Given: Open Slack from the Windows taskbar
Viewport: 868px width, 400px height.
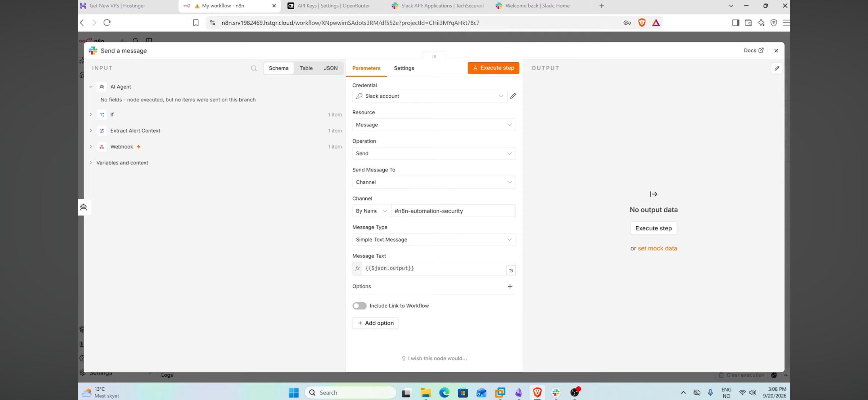Looking at the screenshot, I should tap(556, 392).
